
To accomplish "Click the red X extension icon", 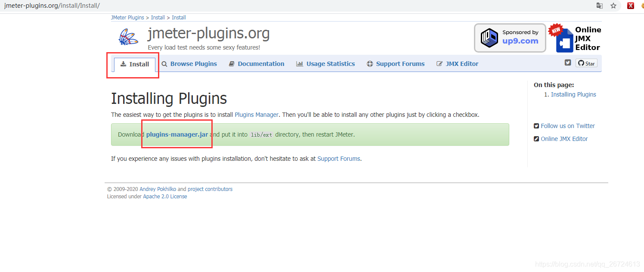I will coord(631,6).
